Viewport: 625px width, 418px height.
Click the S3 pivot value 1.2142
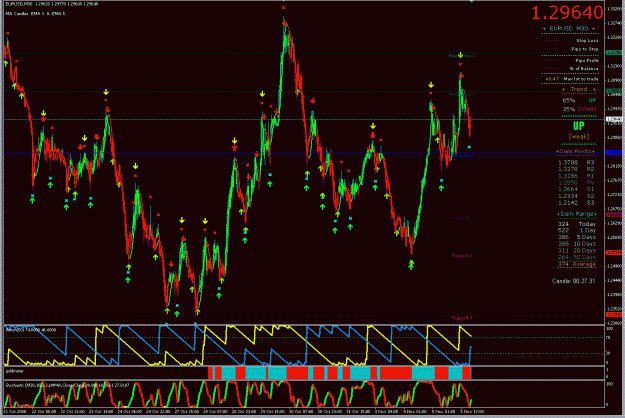568,202
